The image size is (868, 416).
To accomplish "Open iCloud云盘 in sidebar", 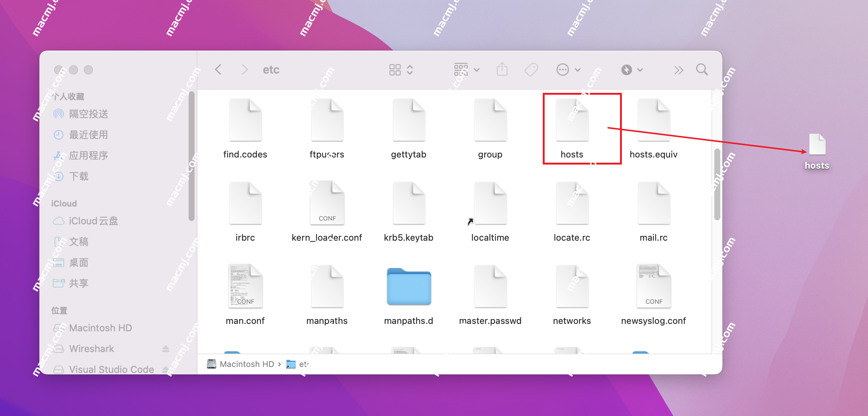I will (85, 221).
